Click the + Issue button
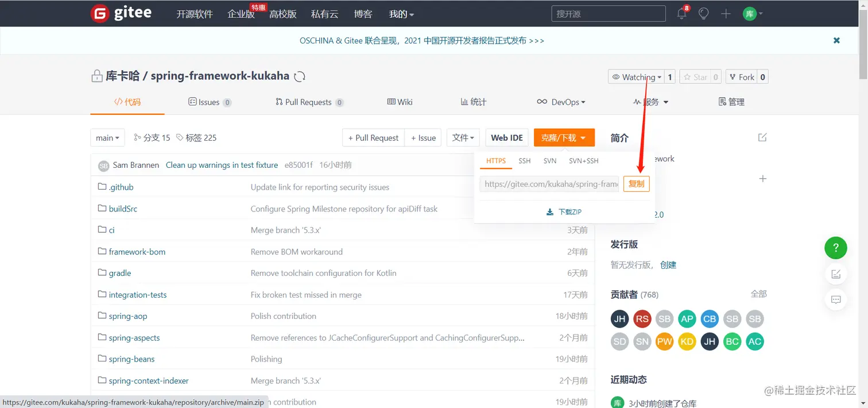This screenshot has width=868, height=408. (423, 137)
